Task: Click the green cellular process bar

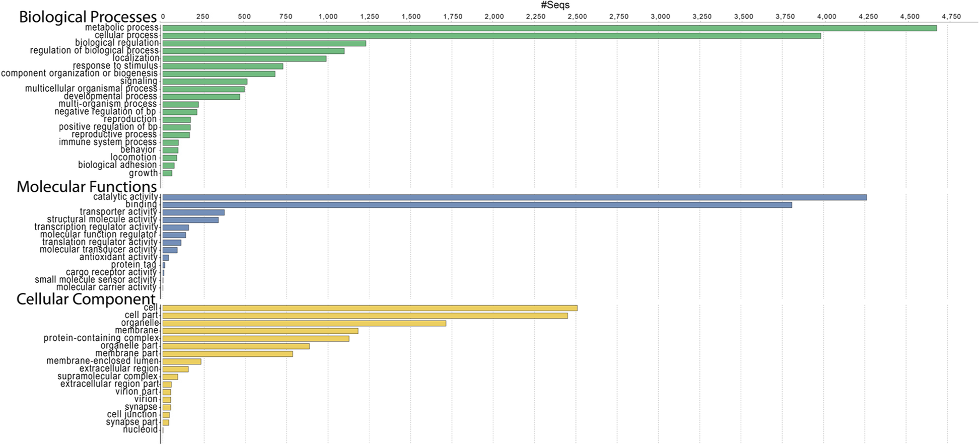Action: (x=492, y=36)
